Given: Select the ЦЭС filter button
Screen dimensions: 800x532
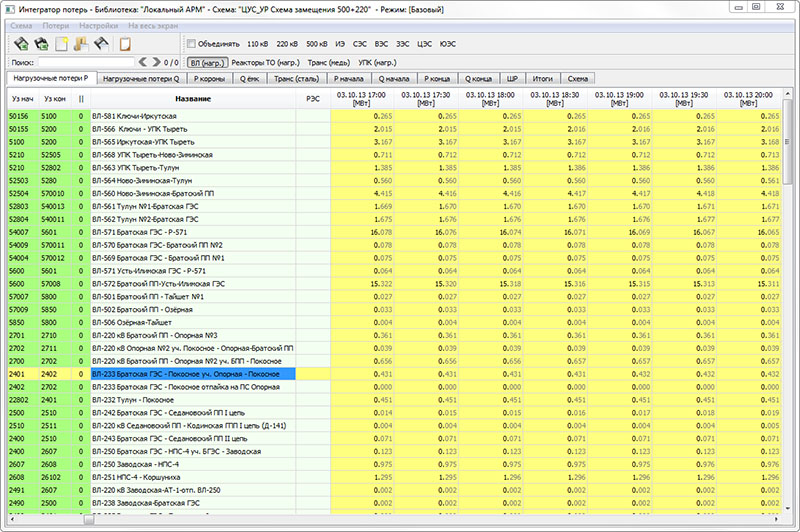Looking at the screenshot, I should point(424,44).
